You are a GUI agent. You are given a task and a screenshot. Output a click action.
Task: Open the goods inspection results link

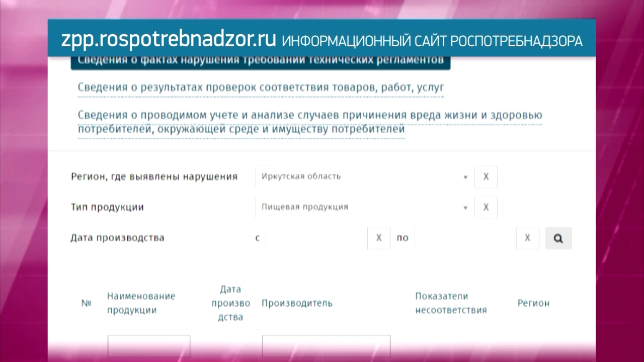pos(261,88)
